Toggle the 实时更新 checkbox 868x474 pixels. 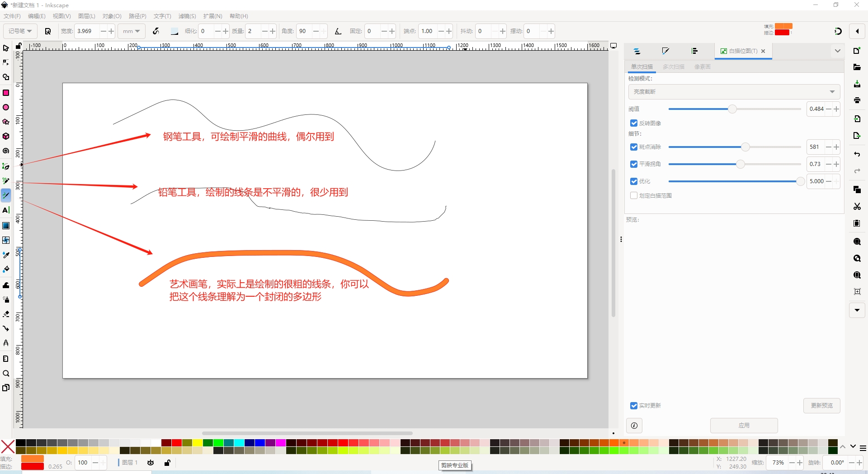[x=634, y=406]
